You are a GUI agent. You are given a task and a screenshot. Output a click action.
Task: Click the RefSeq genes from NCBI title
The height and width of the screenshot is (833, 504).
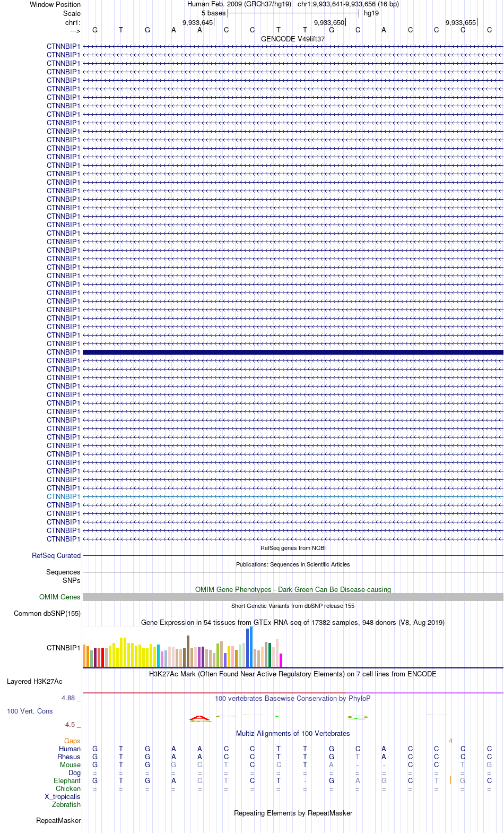(293, 548)
